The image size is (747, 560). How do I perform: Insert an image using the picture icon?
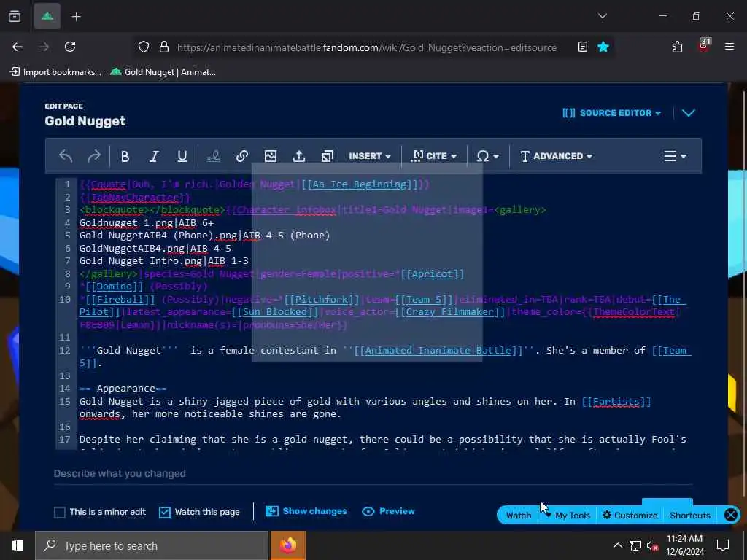(271, 156)
